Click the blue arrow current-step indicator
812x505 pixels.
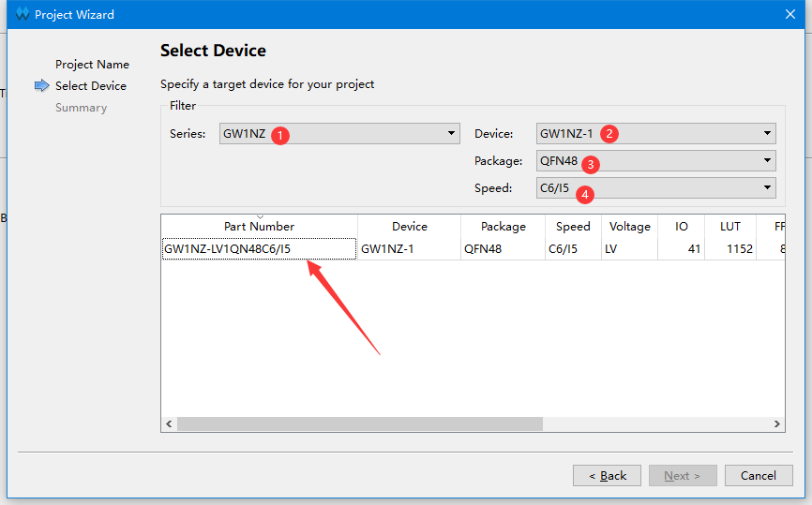[42, 85]
